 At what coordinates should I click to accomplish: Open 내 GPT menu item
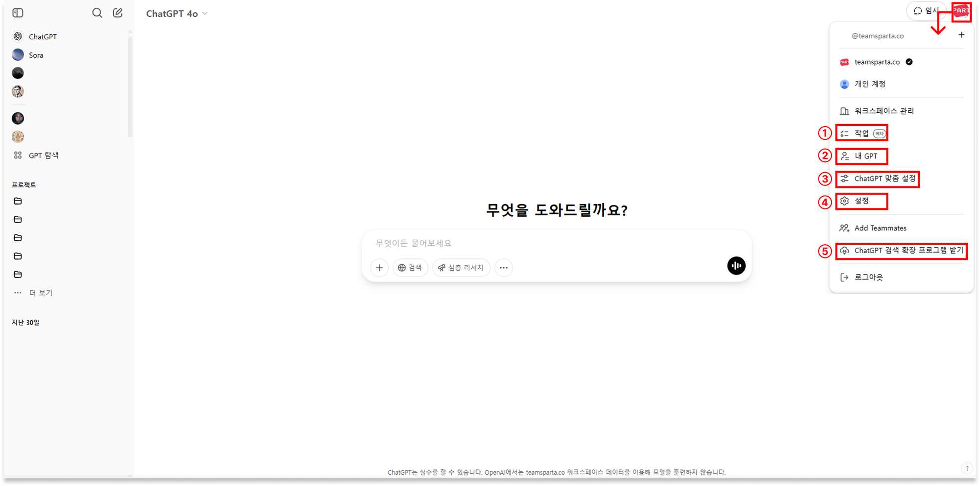click(x=861, y=156)
